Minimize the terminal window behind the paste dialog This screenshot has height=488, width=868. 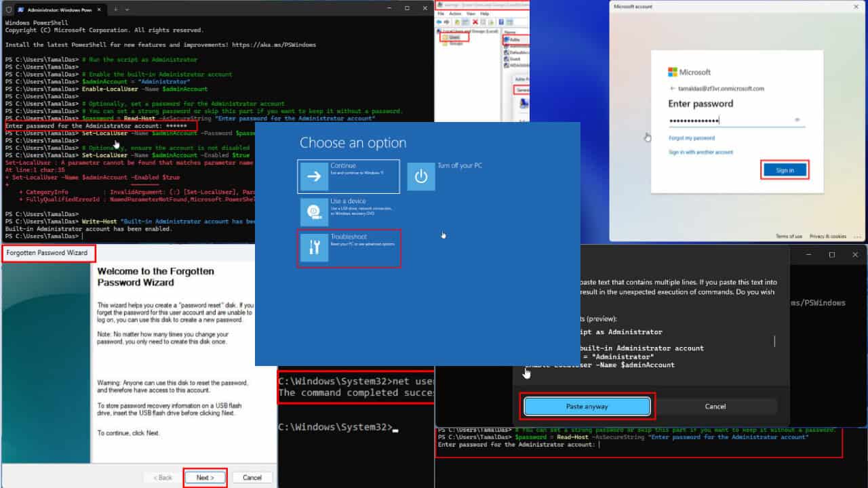click(x=809, y=255)
